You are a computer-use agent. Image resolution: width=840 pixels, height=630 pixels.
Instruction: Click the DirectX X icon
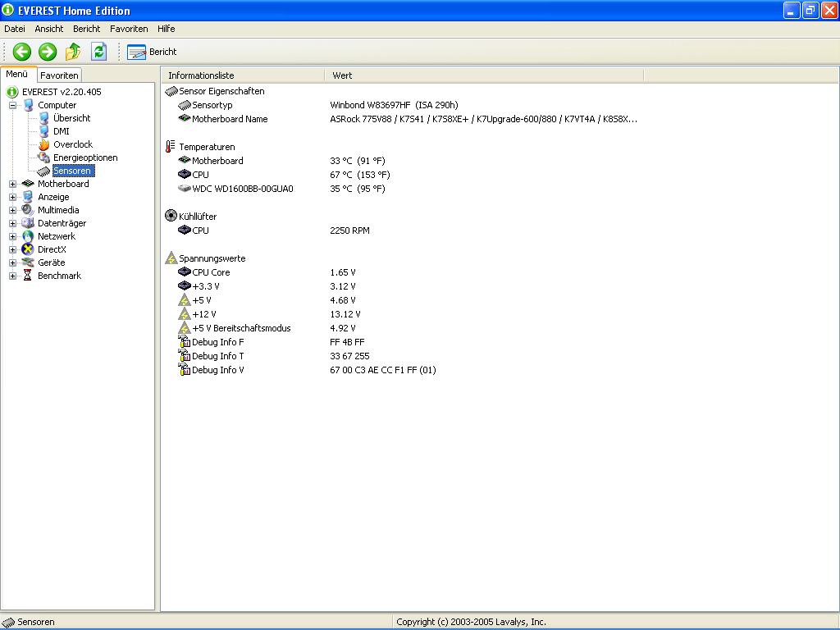pos(28,249)
